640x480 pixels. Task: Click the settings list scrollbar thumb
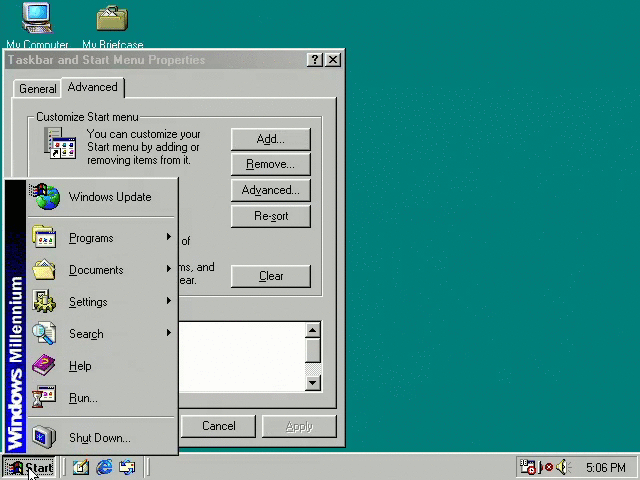(x=313, y=351)
